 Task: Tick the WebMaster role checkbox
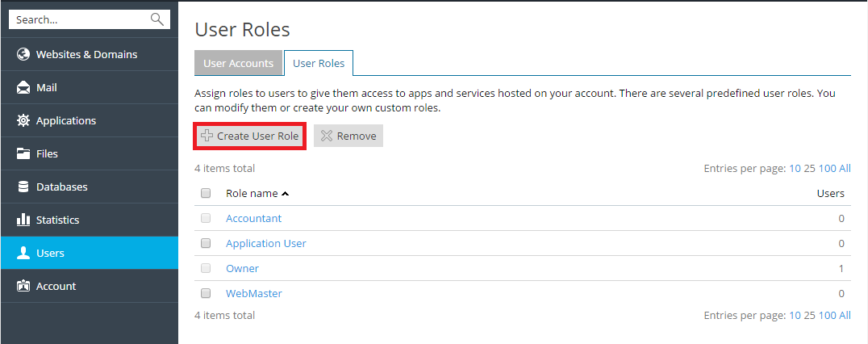pyautogui.click(x=206, y=293)
